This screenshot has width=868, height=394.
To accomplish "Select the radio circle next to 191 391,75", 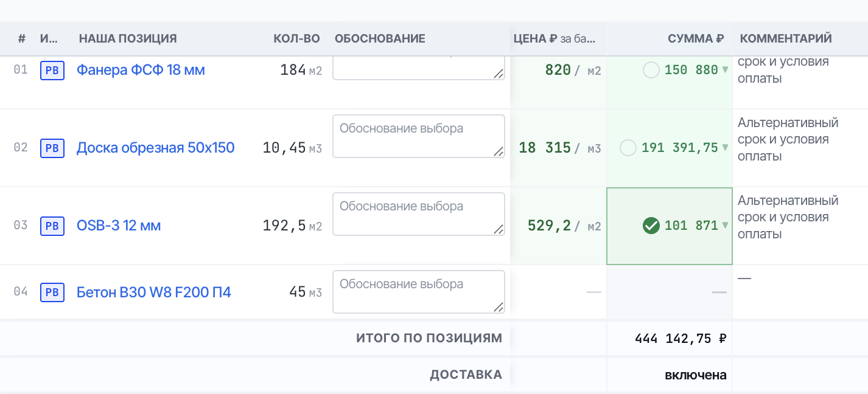I will 628,148.
